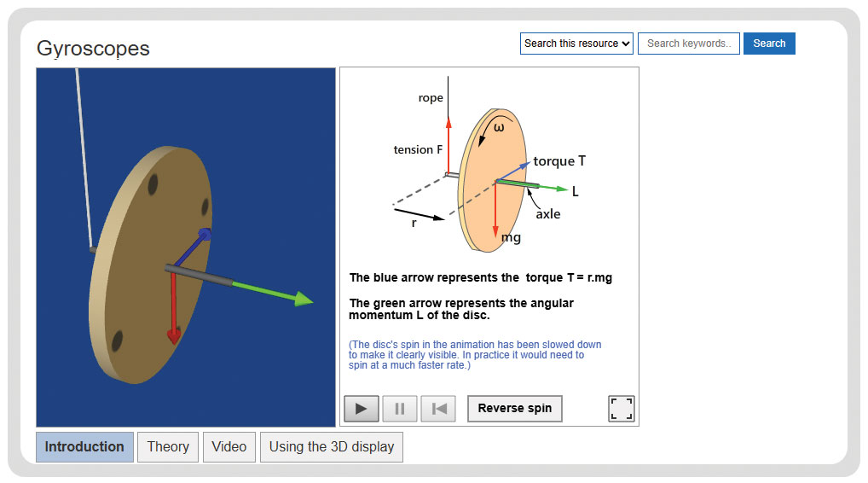Click the text about green arrow angular momentum
Screen dimensions: 868x483
tap(461, 309)
